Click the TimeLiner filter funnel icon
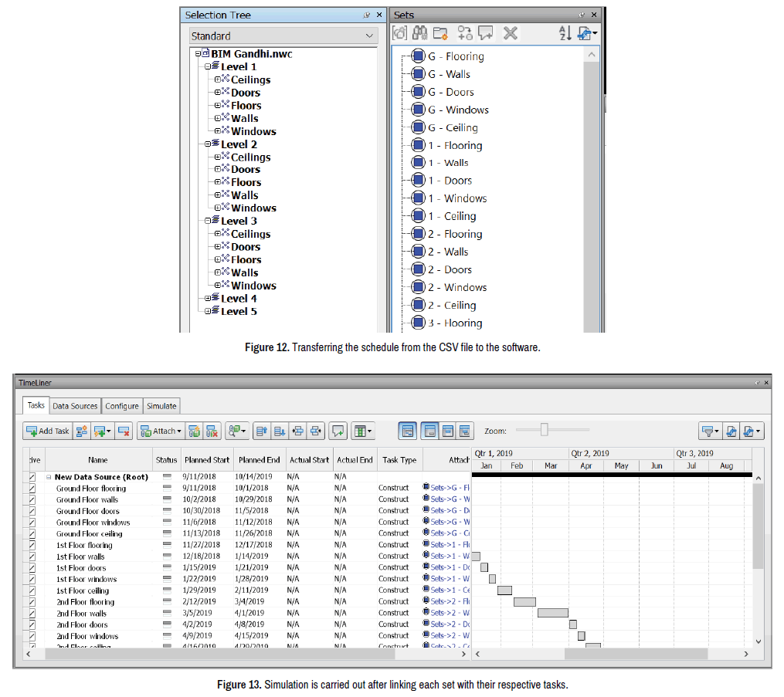 coord(709,431)
